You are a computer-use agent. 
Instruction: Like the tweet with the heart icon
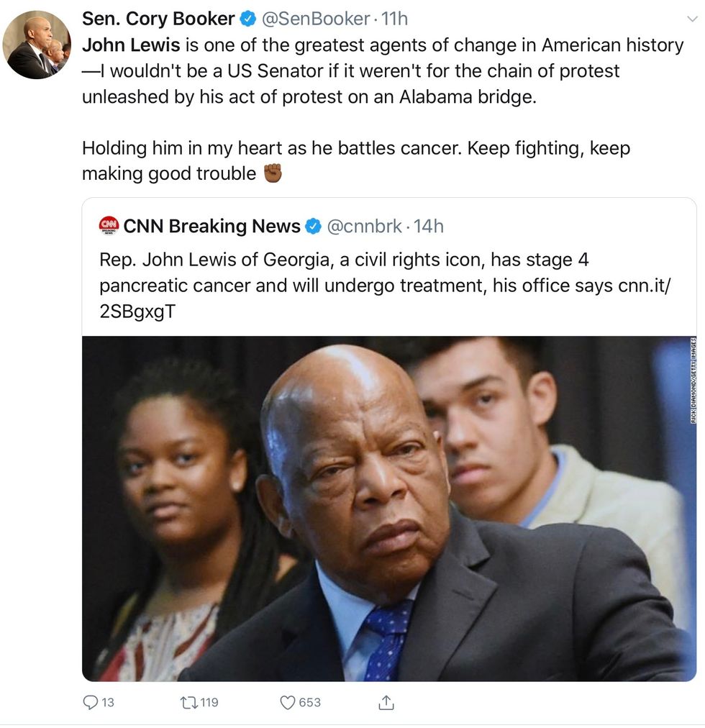tap(288, 702)
